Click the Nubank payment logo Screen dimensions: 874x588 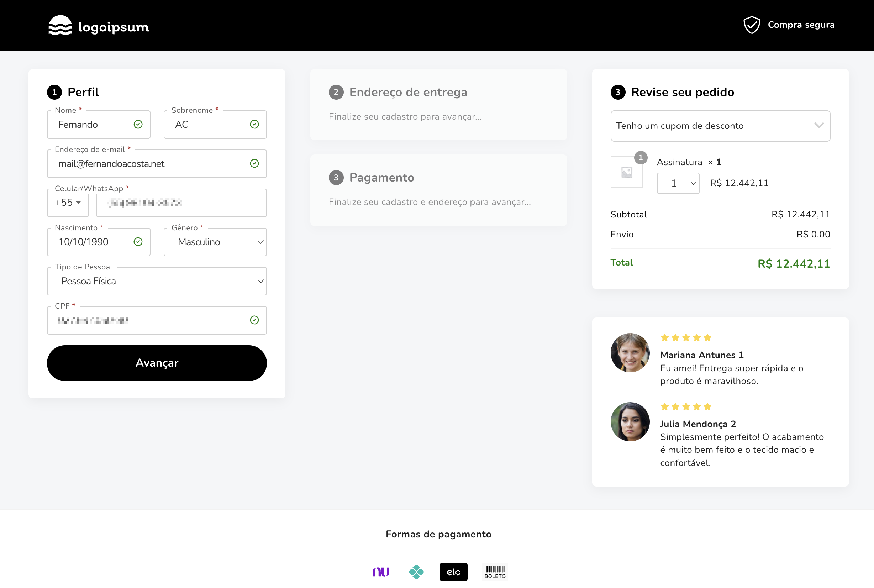[381, 572]
